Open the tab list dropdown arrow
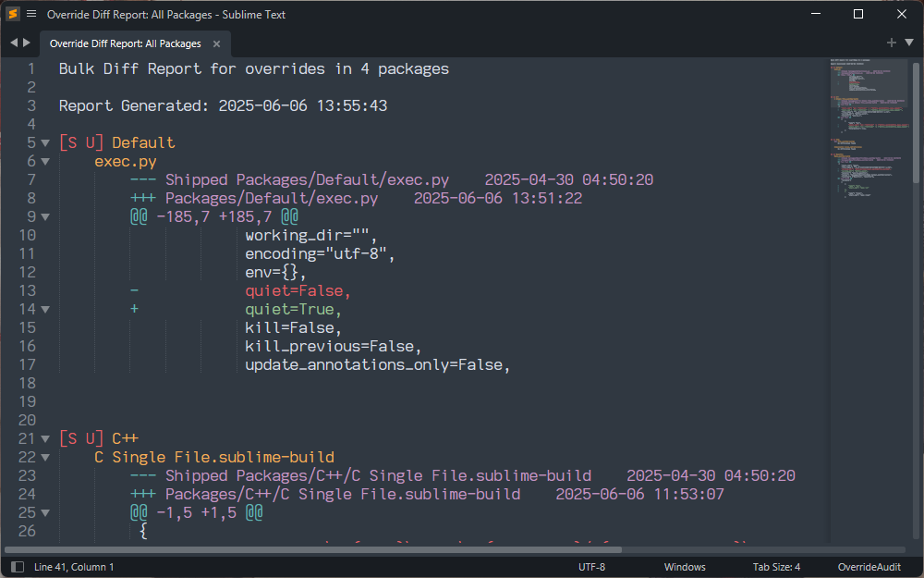 tap(908, 43)
